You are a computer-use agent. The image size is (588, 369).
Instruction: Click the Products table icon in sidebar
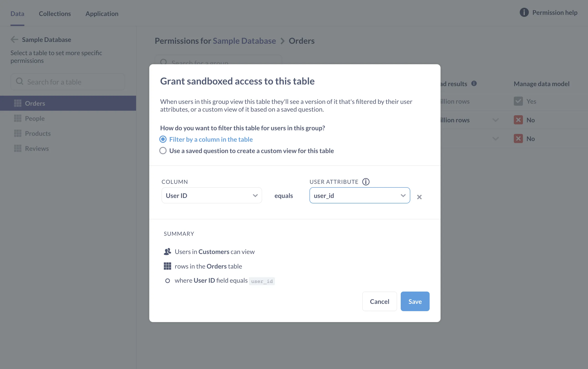(x=17, y=133)
